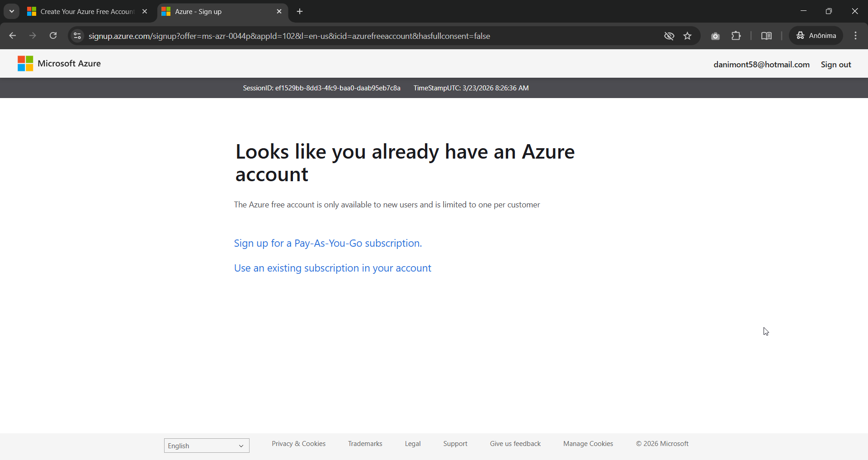Click the 'Looks like you already have' heading
The image size is (868, 460).
405,163
